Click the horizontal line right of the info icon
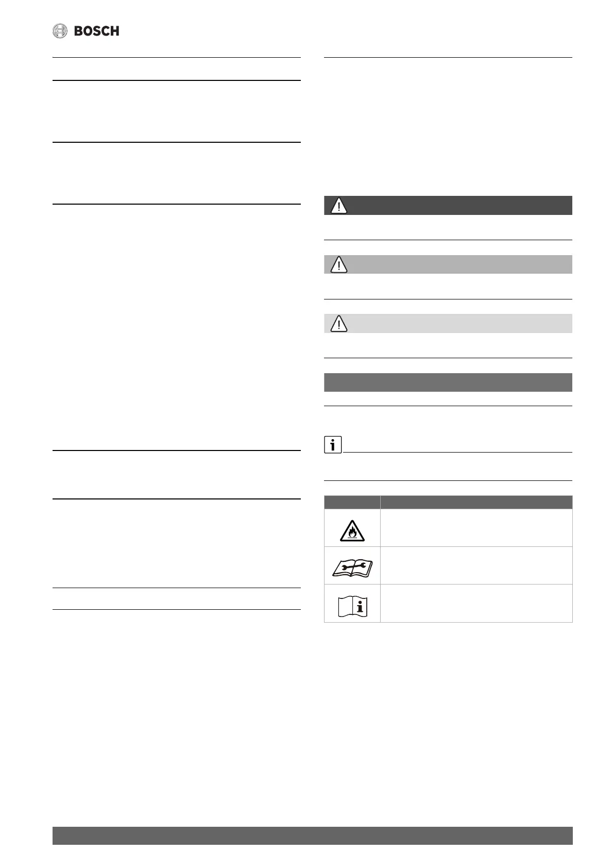 [x=457, y=453]
